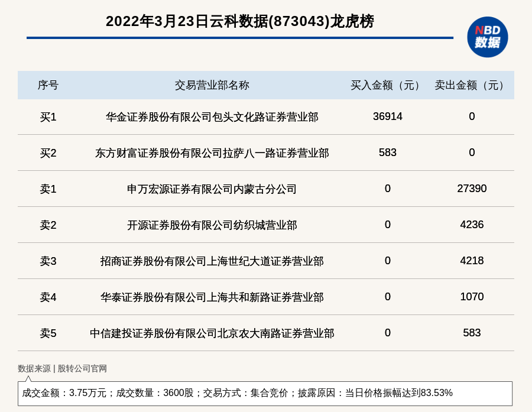Select the 交易营业部名称 column header

(212, 85)
